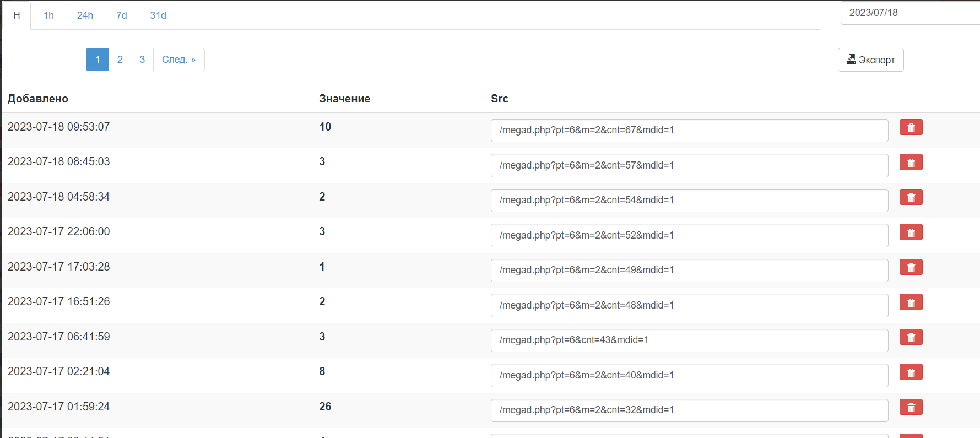
Task: Go to page 2 of results
Action: pos(120,60)
